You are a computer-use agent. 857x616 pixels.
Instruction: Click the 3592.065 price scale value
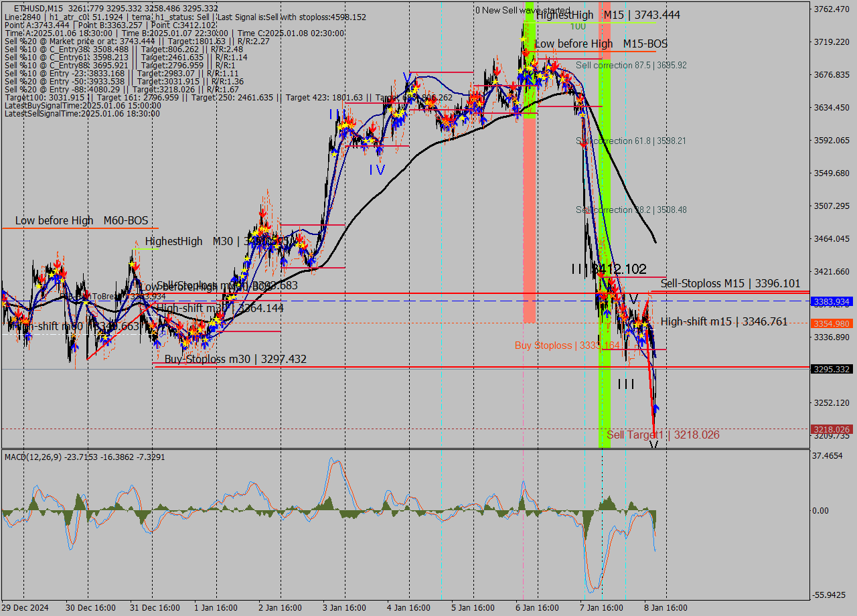pyautogui.click(x=831, y=141)
